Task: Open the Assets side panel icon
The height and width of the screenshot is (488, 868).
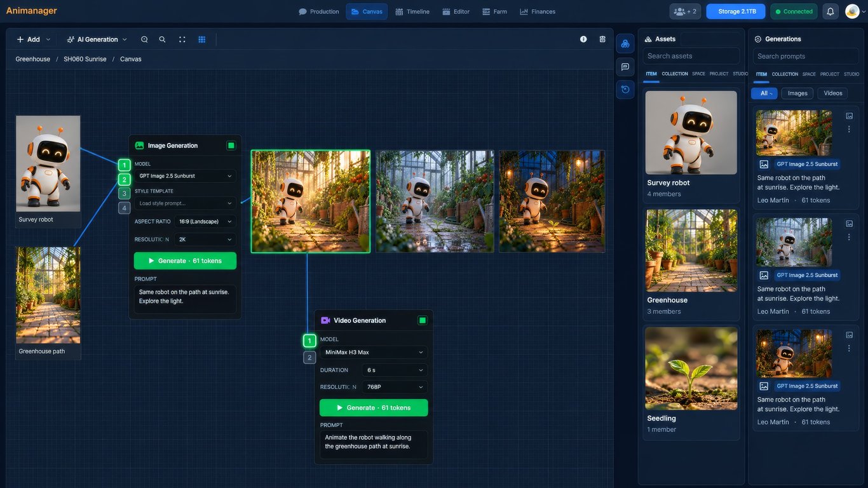Action: point(625,43)
